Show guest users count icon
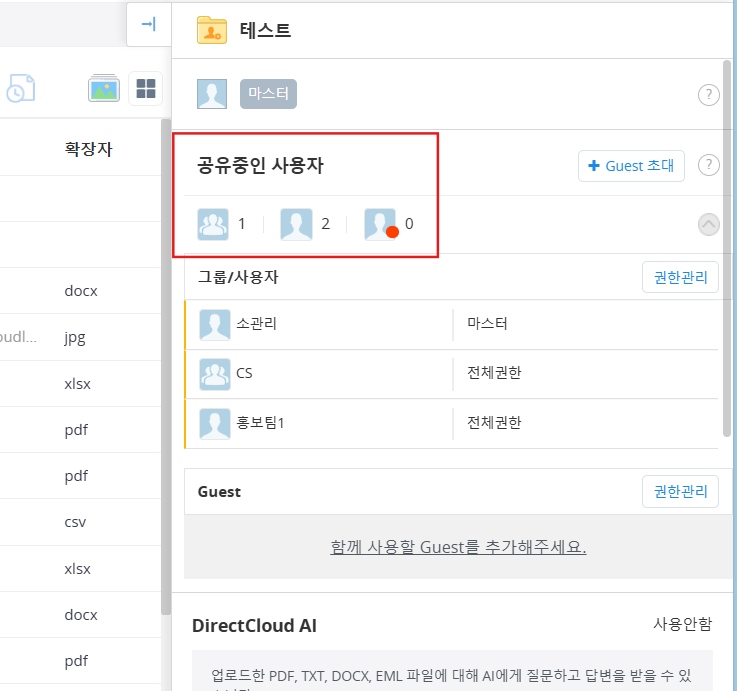737x691 pixels. tap(380, 224)
